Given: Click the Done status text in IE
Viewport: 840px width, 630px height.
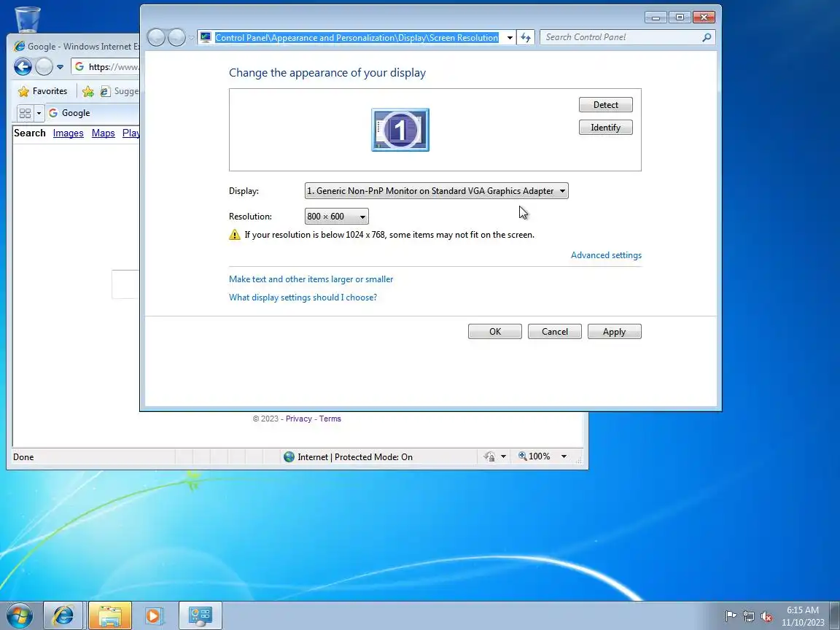Looking at the screenshot, I should pos(23,457).
